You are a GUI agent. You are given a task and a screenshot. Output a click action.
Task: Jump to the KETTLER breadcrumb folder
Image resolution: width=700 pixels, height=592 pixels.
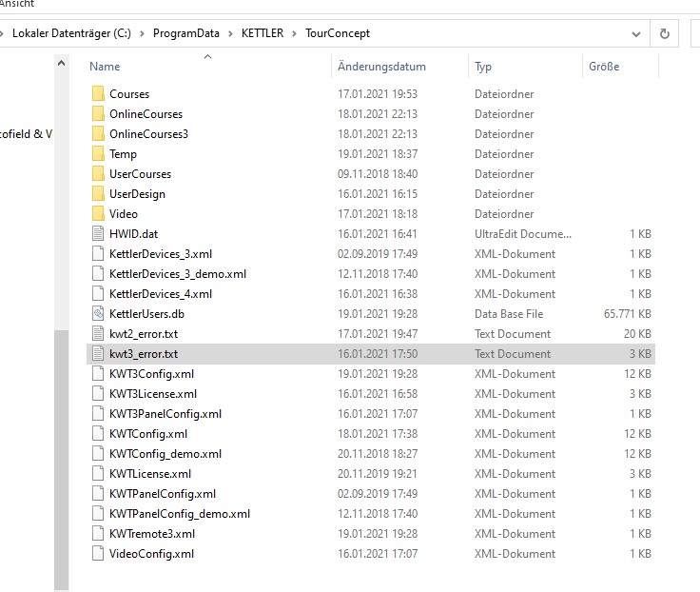(x=262, y=33)
